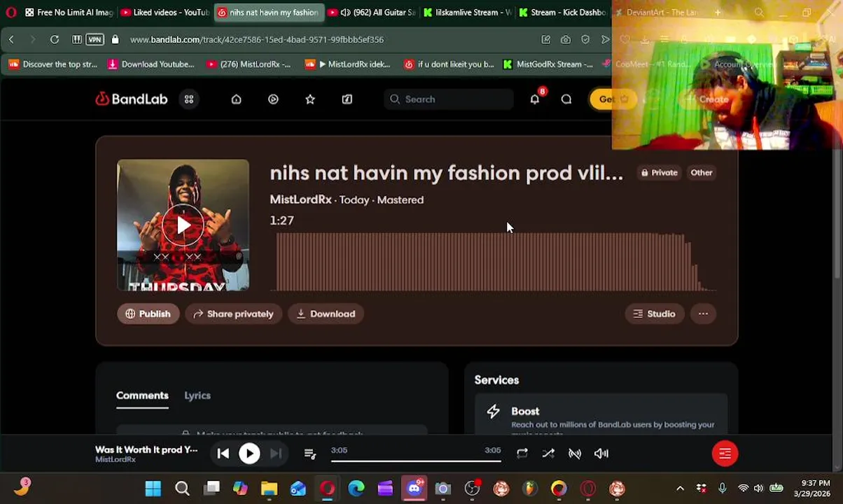The width and height of the screenshot is (843, 504).
Task: Open the snapshot camera icon in address bar
Action: click(566, 40)
